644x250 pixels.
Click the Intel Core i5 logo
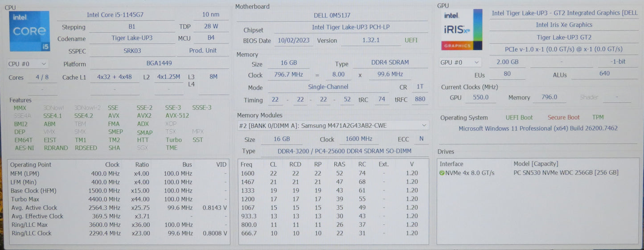(29, 31)
